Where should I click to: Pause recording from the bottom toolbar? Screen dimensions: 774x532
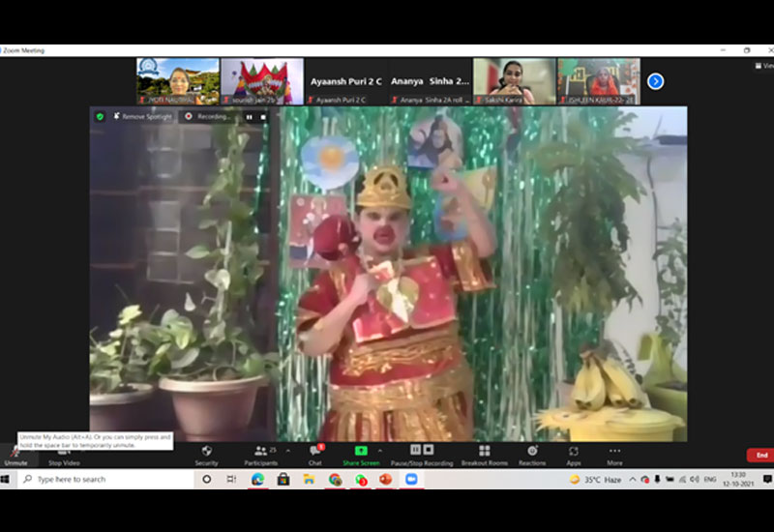(416, 450)
